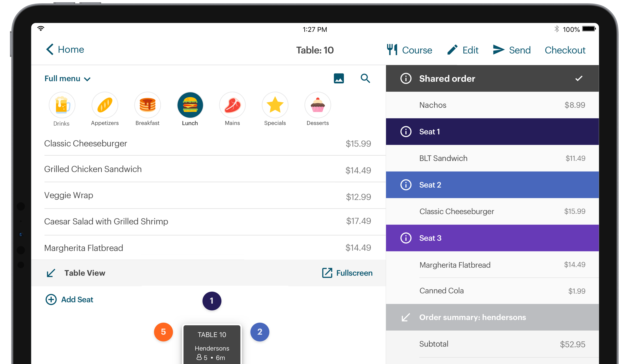Tap the Add Seat plus icon
The image size is (628, 364).
tap(51, 299)
